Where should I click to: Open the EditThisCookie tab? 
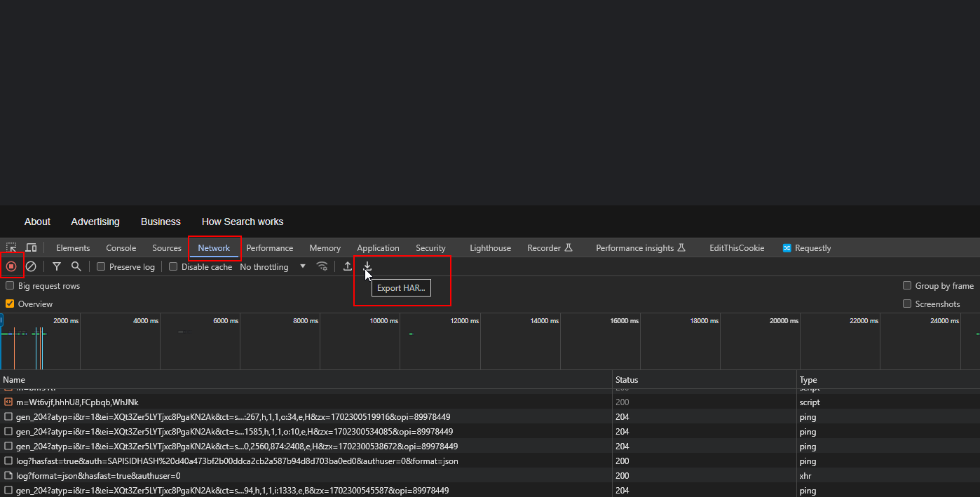[737, 248]
